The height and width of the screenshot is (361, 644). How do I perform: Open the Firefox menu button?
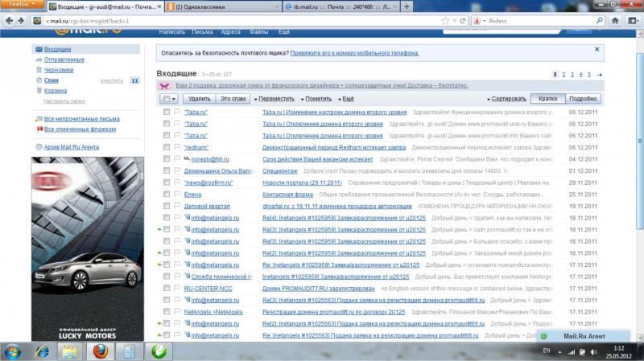(x=23, y=5)
